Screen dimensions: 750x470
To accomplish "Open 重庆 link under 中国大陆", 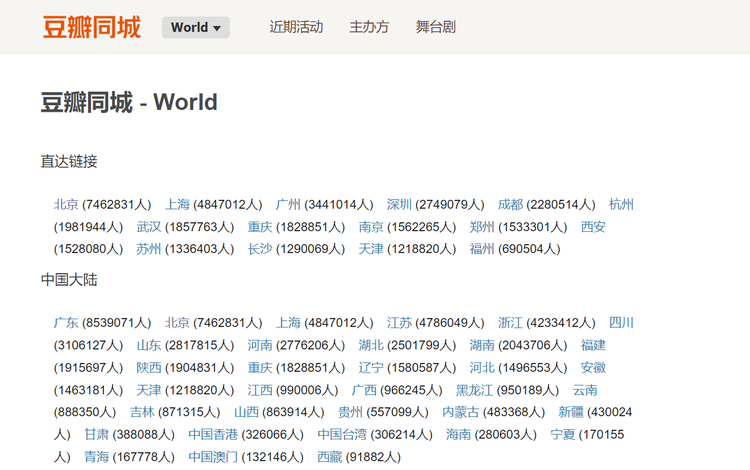I will 260,368.
